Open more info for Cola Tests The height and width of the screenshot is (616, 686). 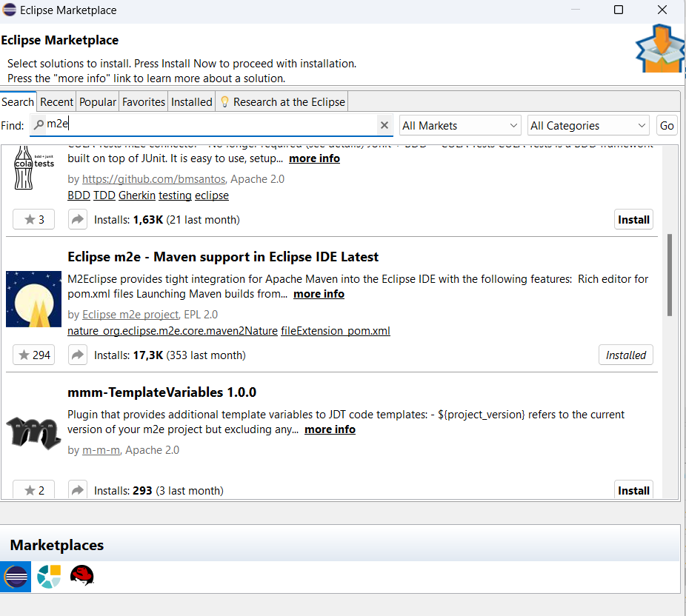314,158
